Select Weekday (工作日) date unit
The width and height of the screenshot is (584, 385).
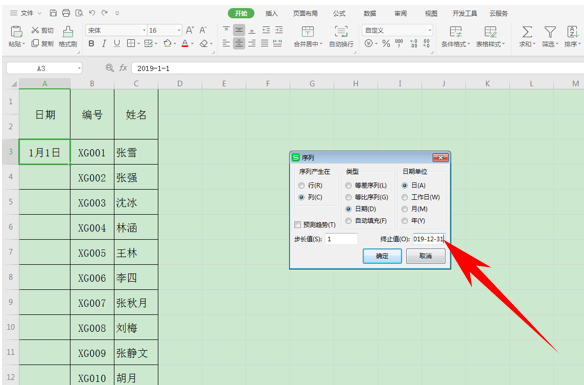(x=404, y=197)
